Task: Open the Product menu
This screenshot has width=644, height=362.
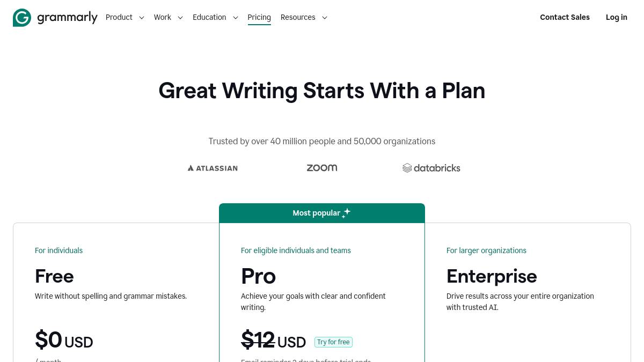Action: [119, 18]
